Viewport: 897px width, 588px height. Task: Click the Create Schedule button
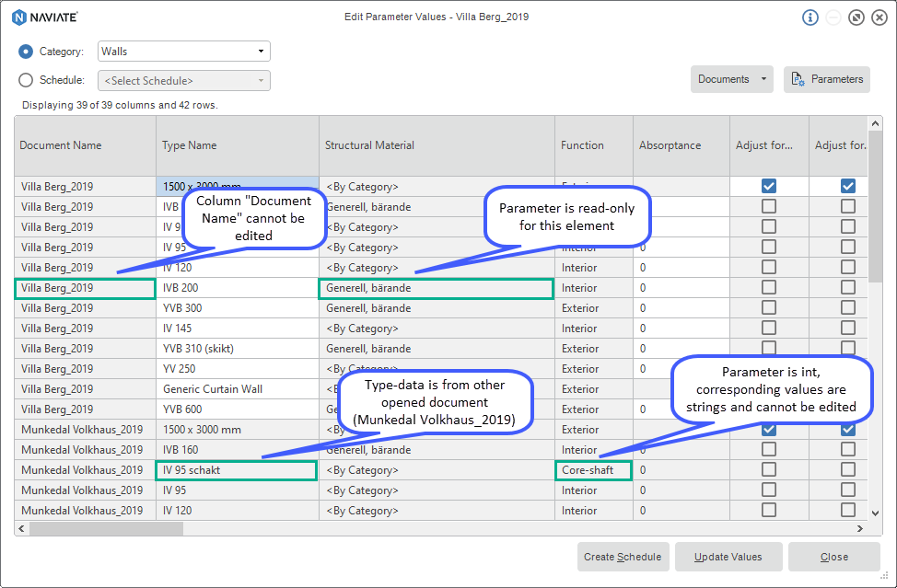[x=623, y=557]
